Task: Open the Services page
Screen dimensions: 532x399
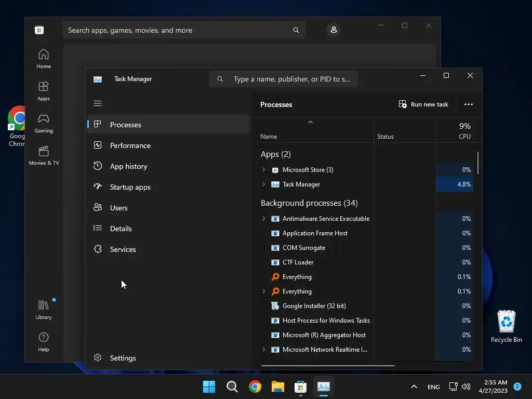Action: pyautogui.click(x=169, y=249)
